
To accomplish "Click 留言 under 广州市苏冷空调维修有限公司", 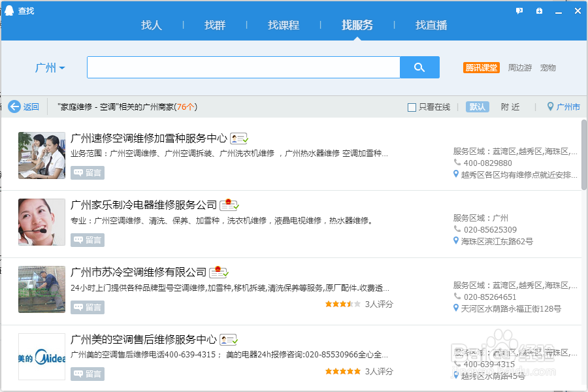I will click(x=88, y=307).
